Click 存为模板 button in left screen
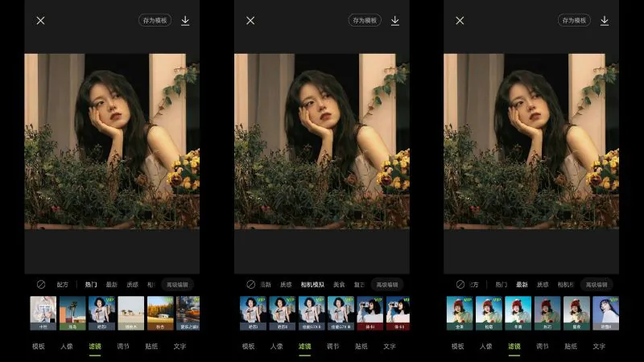This screenshot has width=644, height=362. [x=155, y=20]
